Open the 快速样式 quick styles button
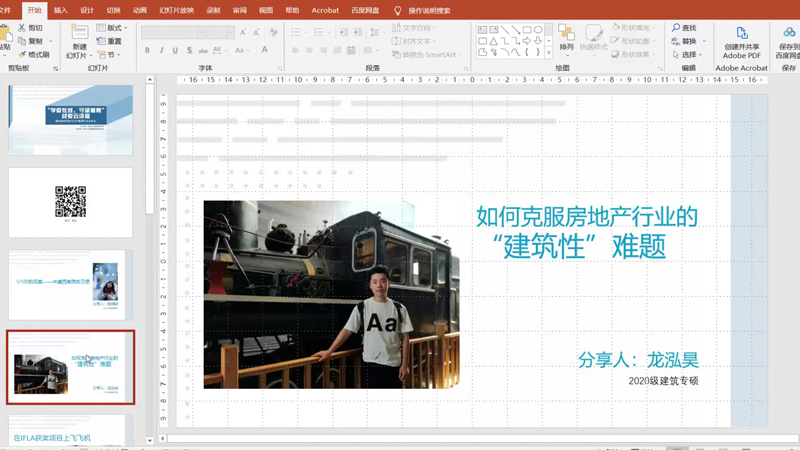Viewport: 800px width, 450px height. coord(593,38)
